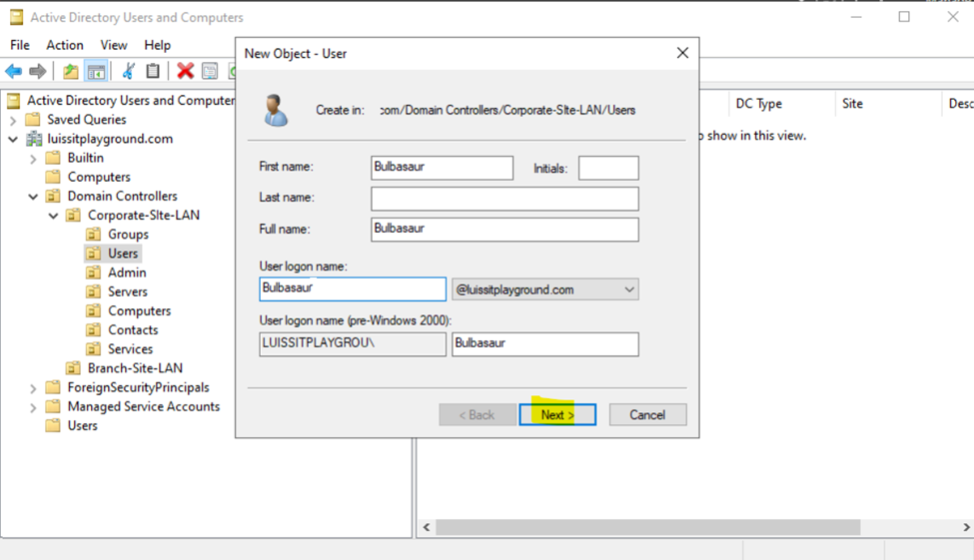974x560 pixels.
Task: Collapse the Domain Controllers node
Action: (x=34, y=197)
